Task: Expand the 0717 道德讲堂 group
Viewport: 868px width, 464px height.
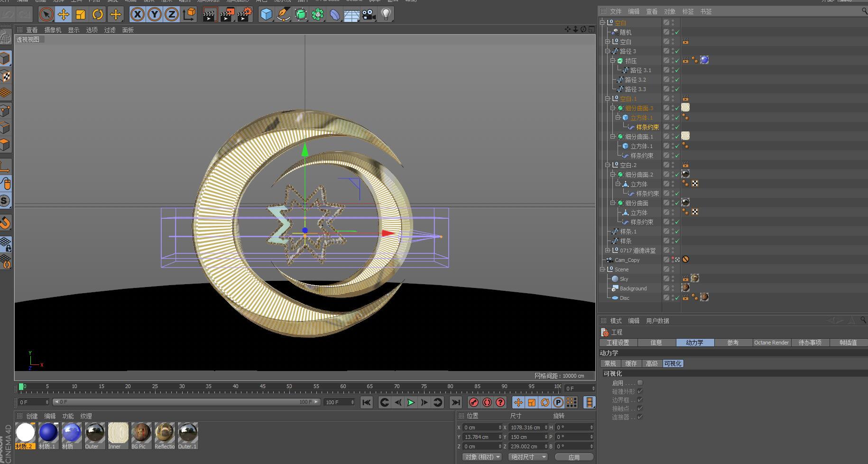Action: [x=608, y=251]
